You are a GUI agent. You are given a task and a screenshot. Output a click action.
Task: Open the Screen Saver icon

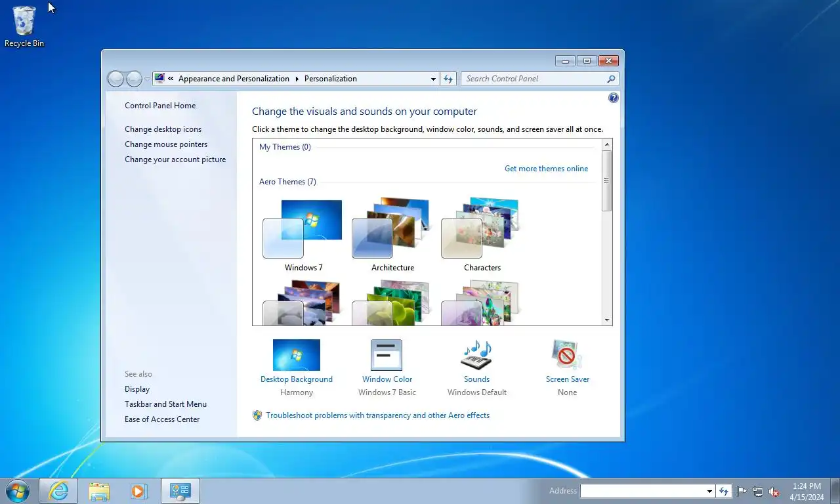[567, 355]
